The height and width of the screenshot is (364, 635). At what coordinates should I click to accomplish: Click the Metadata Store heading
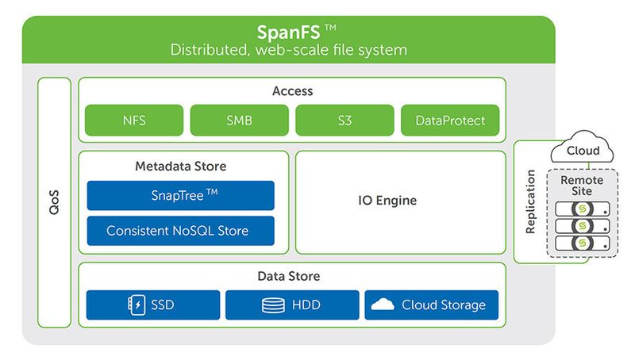point(181,166)
